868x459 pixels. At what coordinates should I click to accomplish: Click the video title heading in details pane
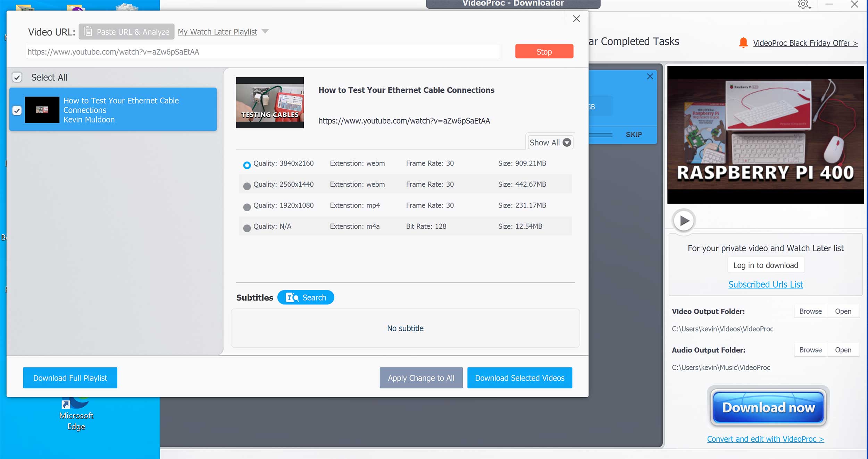[407, 90]
